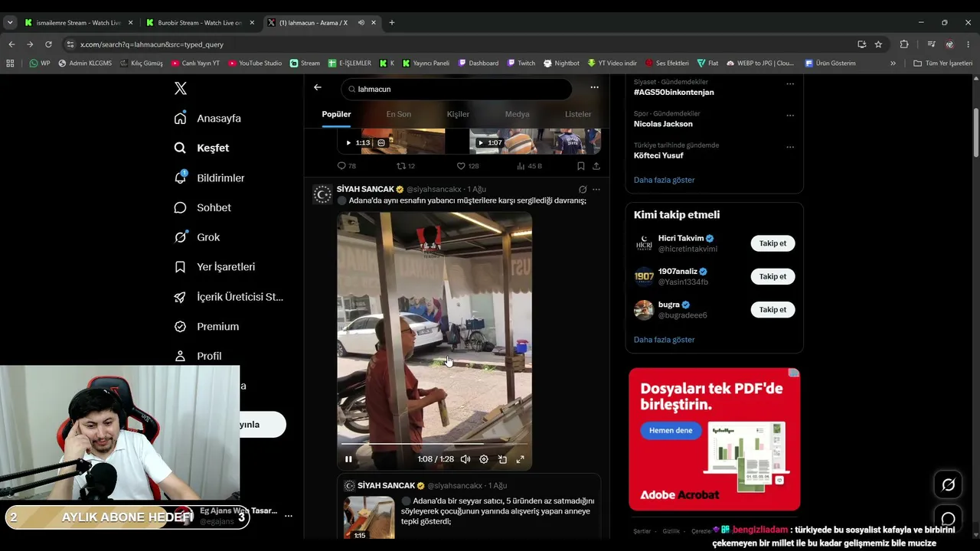The width and height of the screenshot is (980, 551).
Task: Open more options on SİYAH SANCAK tweet
Action: (x=596, y=189)
